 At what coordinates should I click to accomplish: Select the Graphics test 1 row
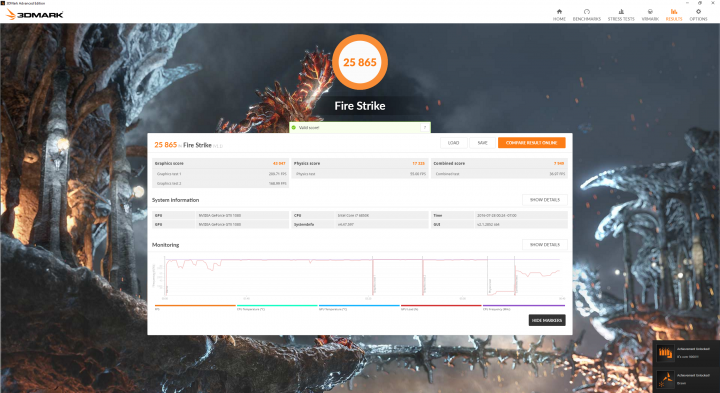[220, 174]
